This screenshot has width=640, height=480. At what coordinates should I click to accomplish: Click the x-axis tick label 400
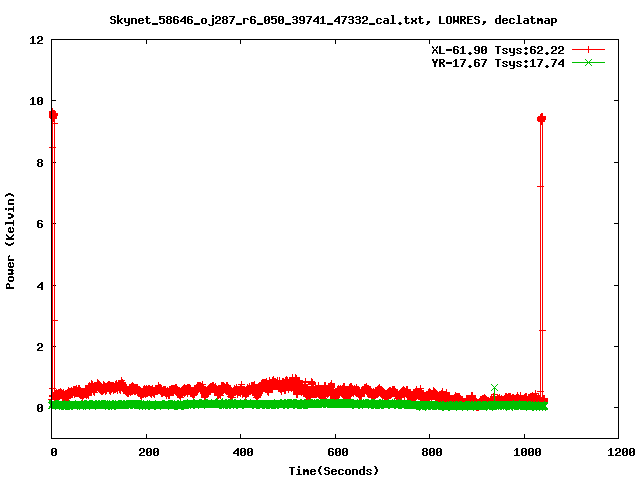pyautogui.click(x=243, y=452)
